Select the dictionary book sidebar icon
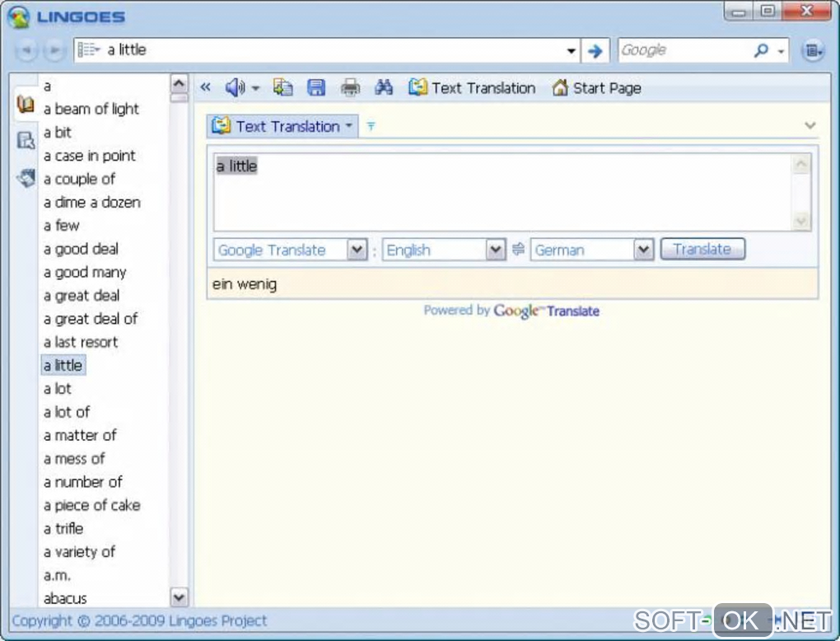The image size is (840, 641). coord(26,104)
